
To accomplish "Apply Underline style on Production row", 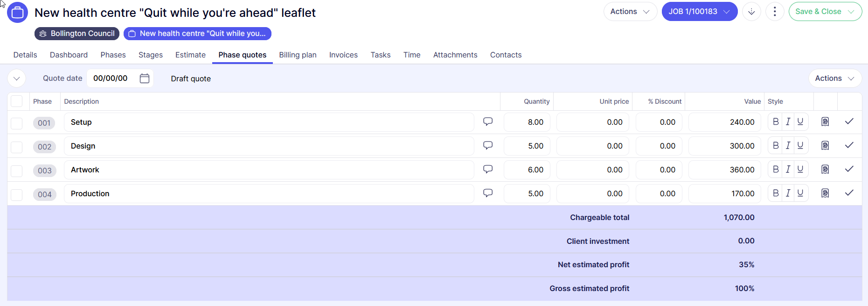I will 800,193.
